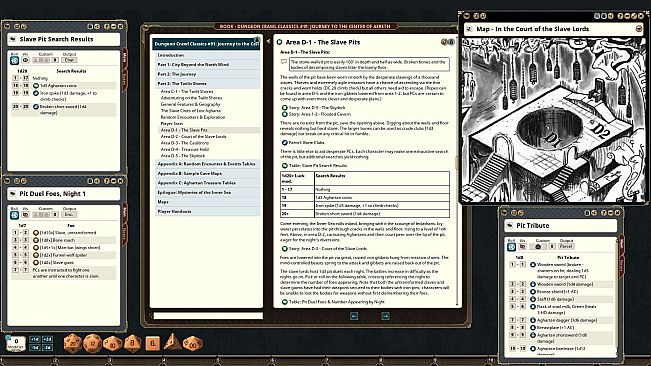The width and height of the screenshot is (651, 366).
Task: Open Story: Area D-5 - The Skydock link
Action: point(285,108)
